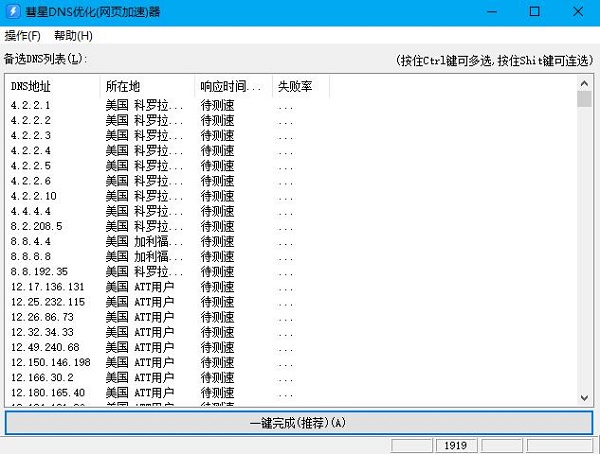The height and width of the screenshot is (454, 600).
Task: Select DNS entry 4.2.2.1
Action: pyautogui.click(x=29, y=105)
